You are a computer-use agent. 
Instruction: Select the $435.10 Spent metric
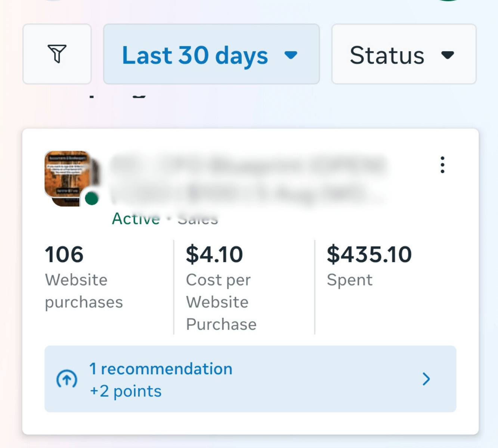[x=369, y=255]
